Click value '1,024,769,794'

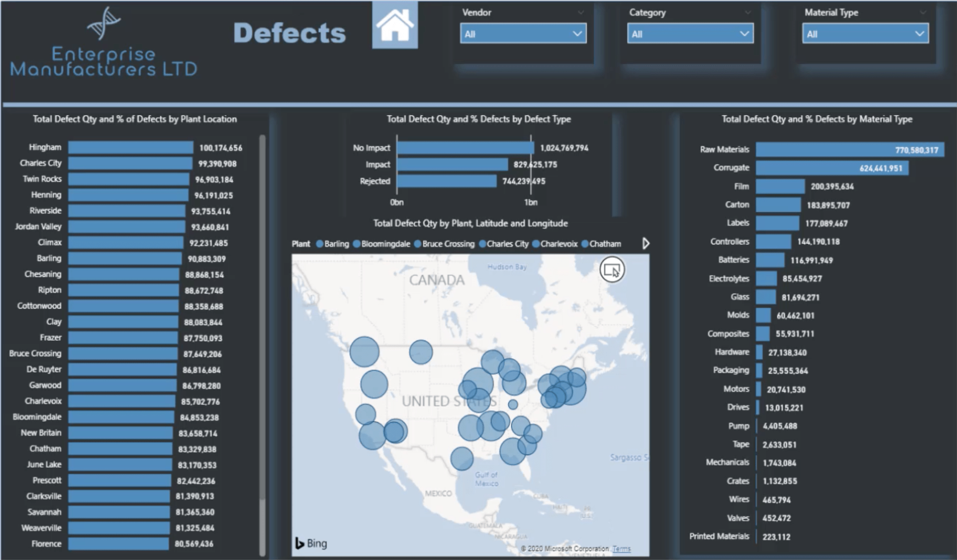(x=565, y=148)
